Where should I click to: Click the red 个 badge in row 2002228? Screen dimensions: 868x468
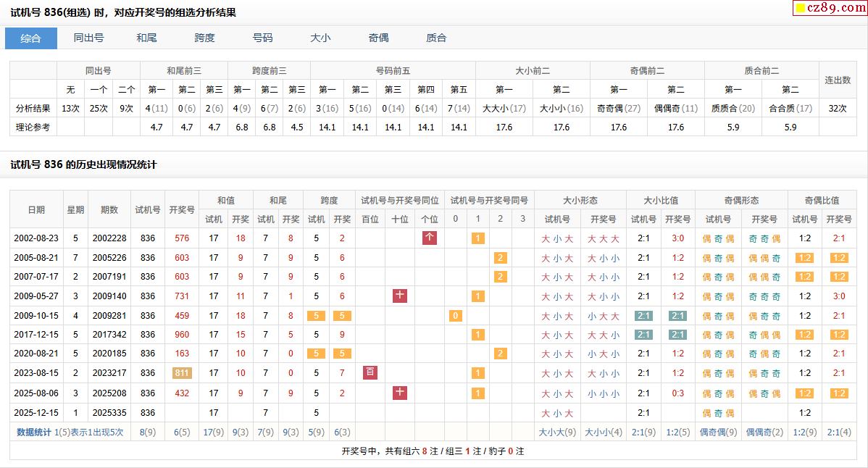pos(430,238)
